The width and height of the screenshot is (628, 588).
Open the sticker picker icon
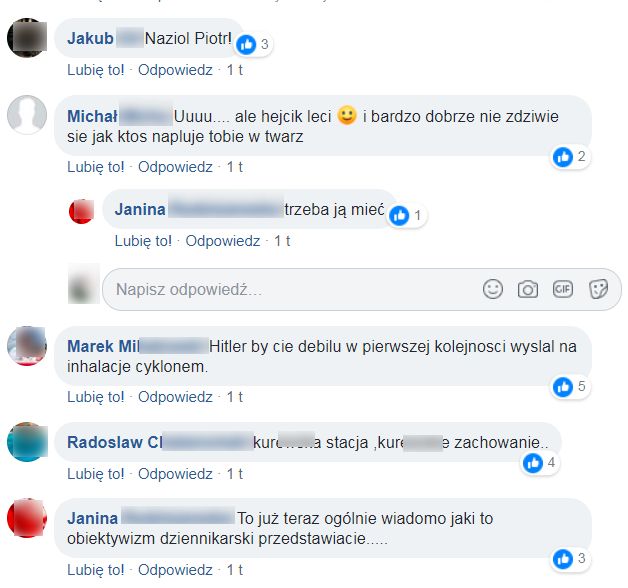(x=598, y=289)
